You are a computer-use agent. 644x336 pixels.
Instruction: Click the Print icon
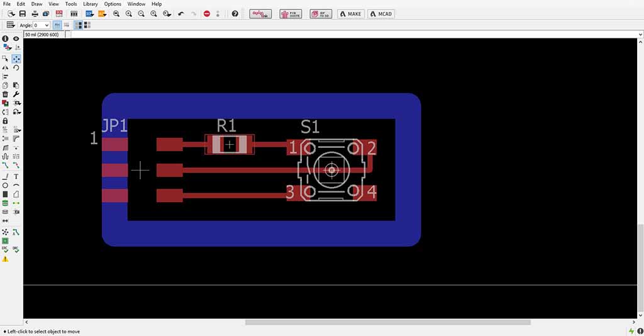click(x=35, y=14)
